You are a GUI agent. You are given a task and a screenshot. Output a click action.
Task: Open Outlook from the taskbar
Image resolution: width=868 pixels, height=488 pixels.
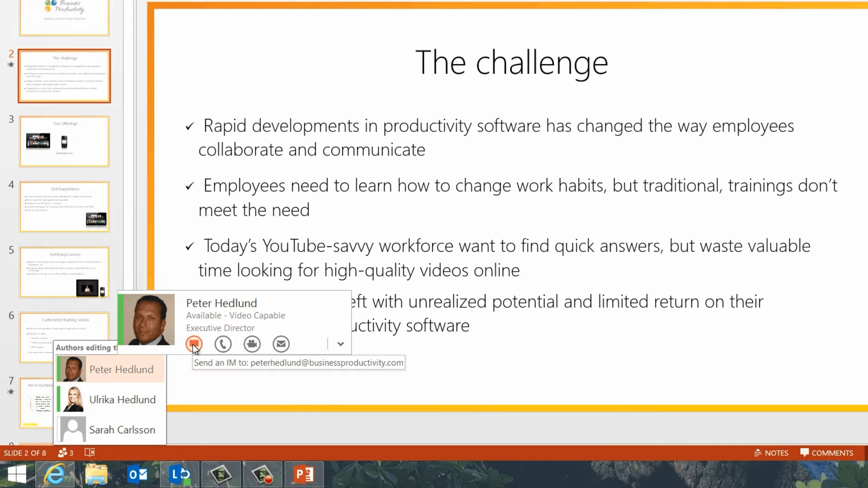pos(138,474)
